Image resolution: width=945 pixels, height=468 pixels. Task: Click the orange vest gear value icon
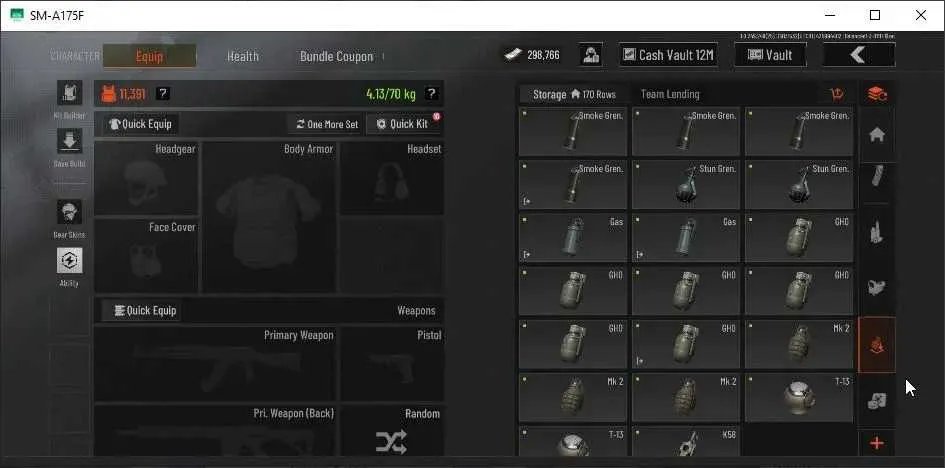pos(109,94)
